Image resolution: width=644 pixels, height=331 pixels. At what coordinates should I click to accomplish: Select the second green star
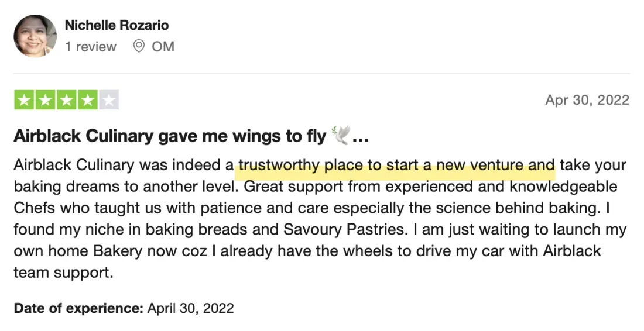(x=45, y=99)
